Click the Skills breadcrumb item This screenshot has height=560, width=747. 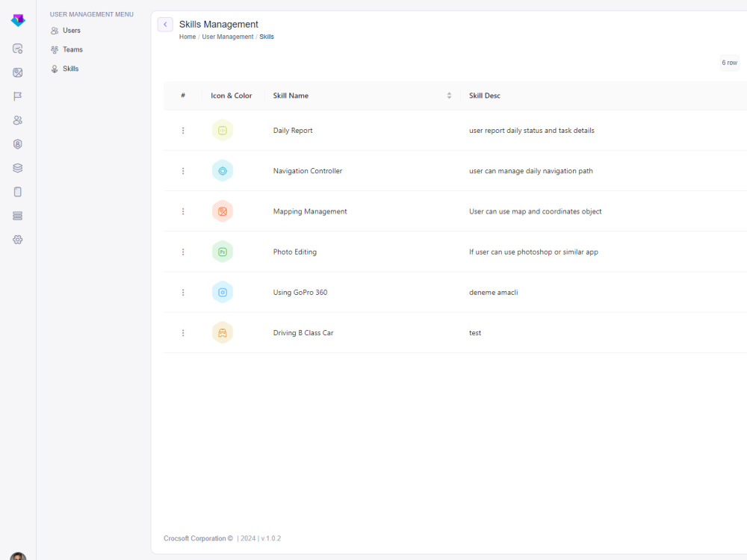point(267,37)
